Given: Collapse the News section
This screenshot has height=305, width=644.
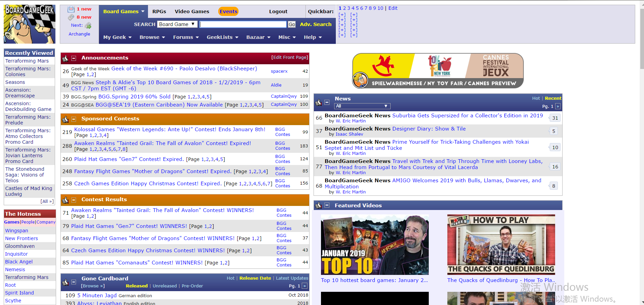Looking at the screenshot, I should [327, 102].
